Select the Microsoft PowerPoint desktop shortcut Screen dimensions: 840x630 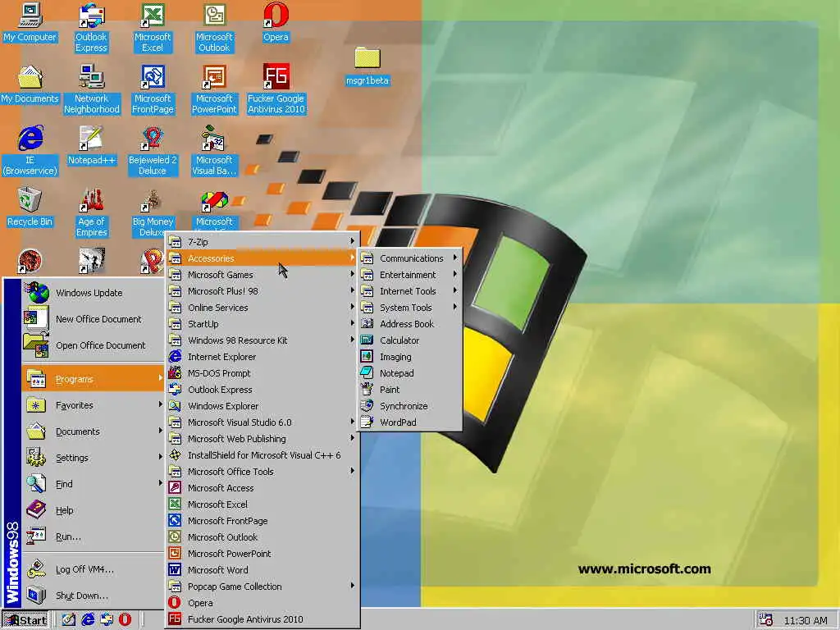point(214,89)
